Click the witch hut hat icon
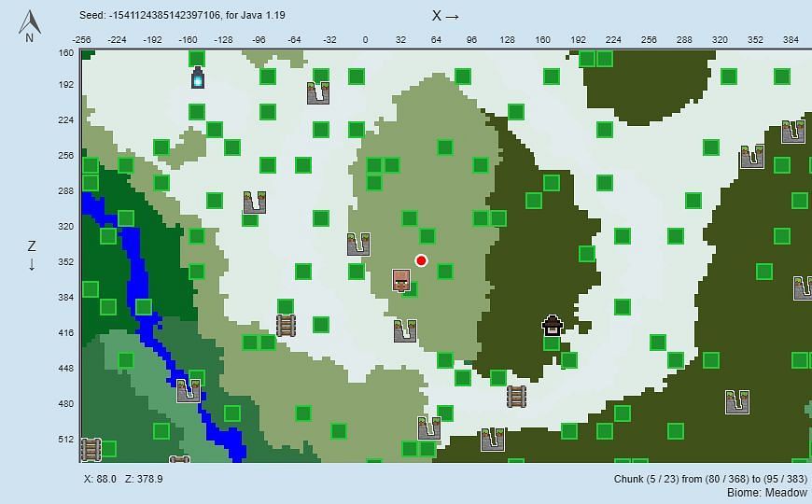Image resolution: width=812 pixels, height=504 pixels. click(552, 324)
